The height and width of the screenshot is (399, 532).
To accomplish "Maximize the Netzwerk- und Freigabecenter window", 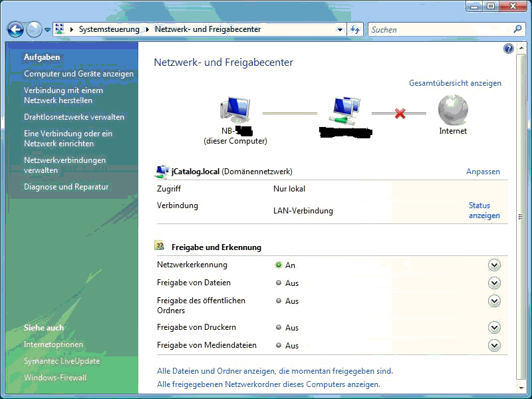I will click(x=491, y=7).
